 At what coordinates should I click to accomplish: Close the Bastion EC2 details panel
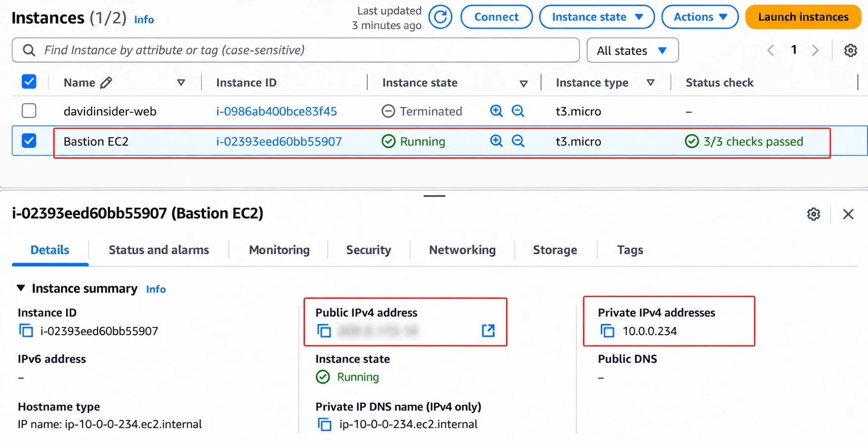pyautogui.click(x=848, y=214)
